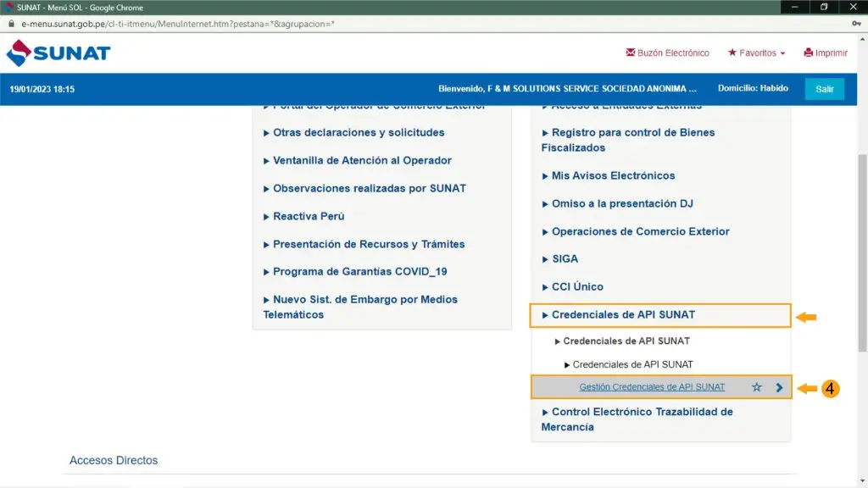Expand Omiso a la presentación DJ
Image resolution: width=868 pixels, height=488 pixels.
617,203
